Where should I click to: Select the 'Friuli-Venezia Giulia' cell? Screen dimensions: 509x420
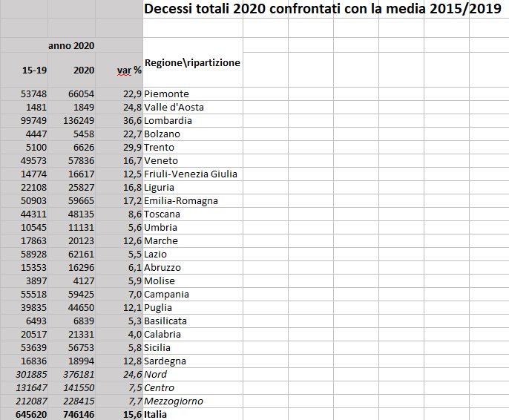(x=193, y=174)
